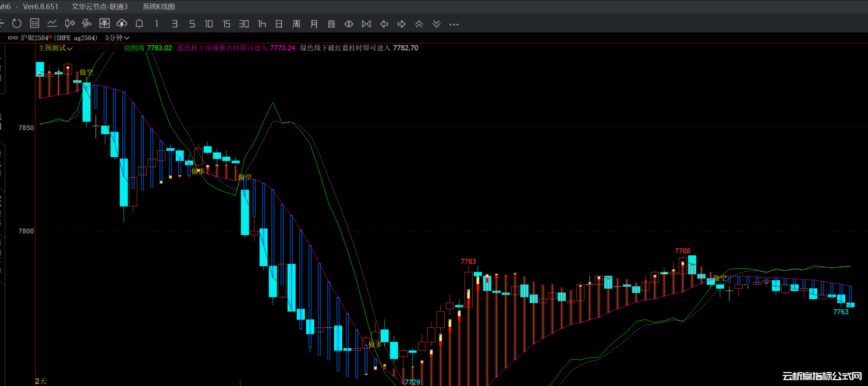Click the 7763 latest price marker
The height and width of the screenshot is (386, 868).
[x=841, y=312]
